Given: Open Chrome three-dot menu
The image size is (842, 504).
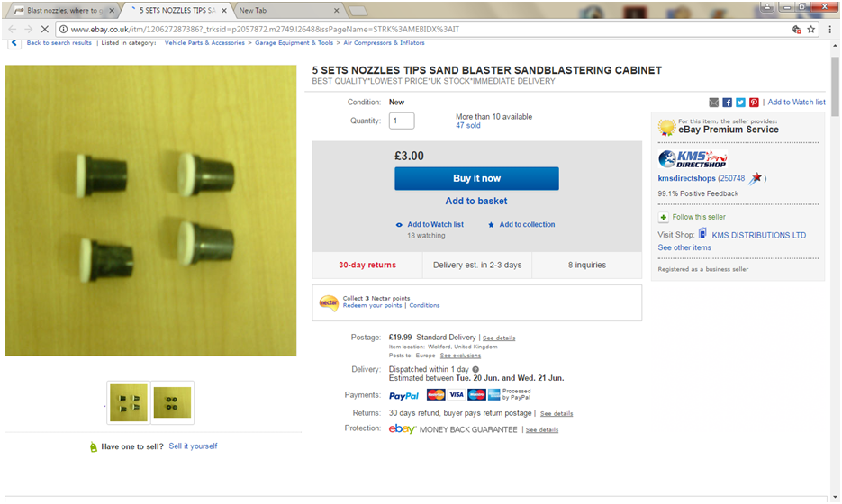Looking at the screenshot, I should tap(829, 29).
